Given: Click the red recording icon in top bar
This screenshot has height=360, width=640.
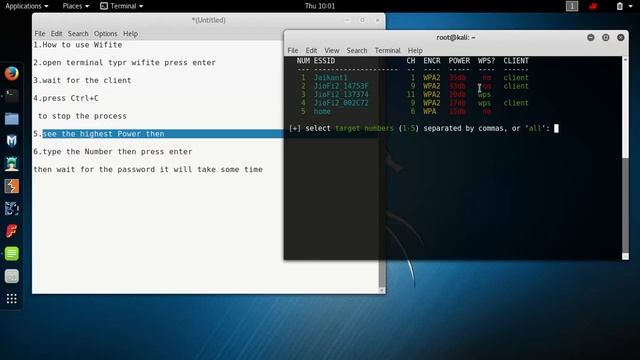Looking at the screenshot, I should (x=593, y=6).
